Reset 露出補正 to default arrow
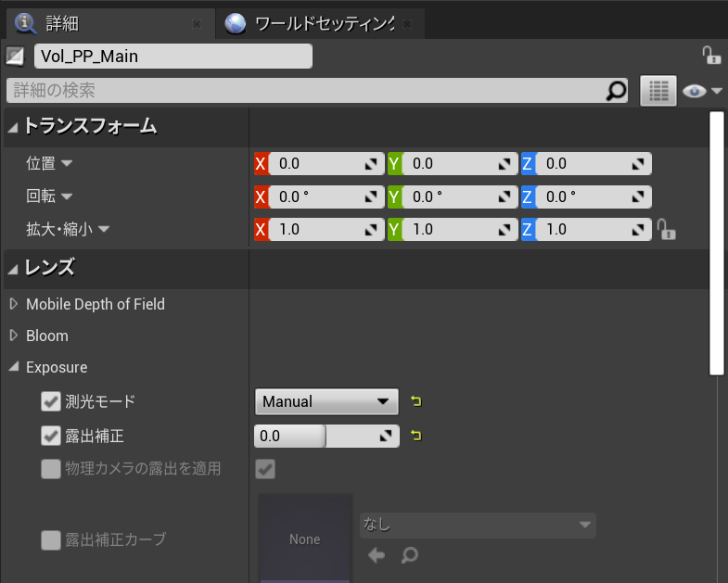 (416, 435)
